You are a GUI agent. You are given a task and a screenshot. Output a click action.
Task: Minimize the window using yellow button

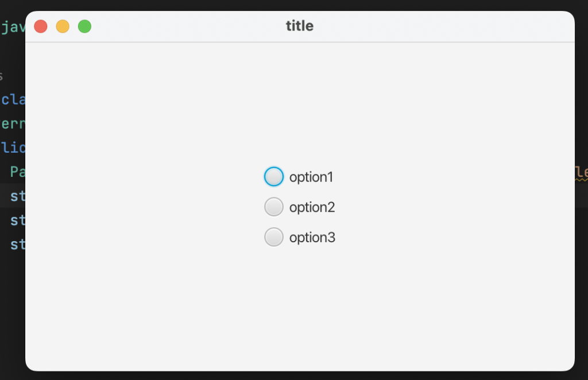click(x=63, y=26)
